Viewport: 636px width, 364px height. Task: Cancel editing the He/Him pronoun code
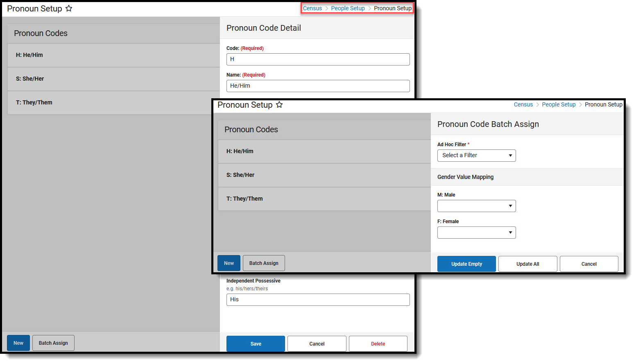tap(317, 344)
